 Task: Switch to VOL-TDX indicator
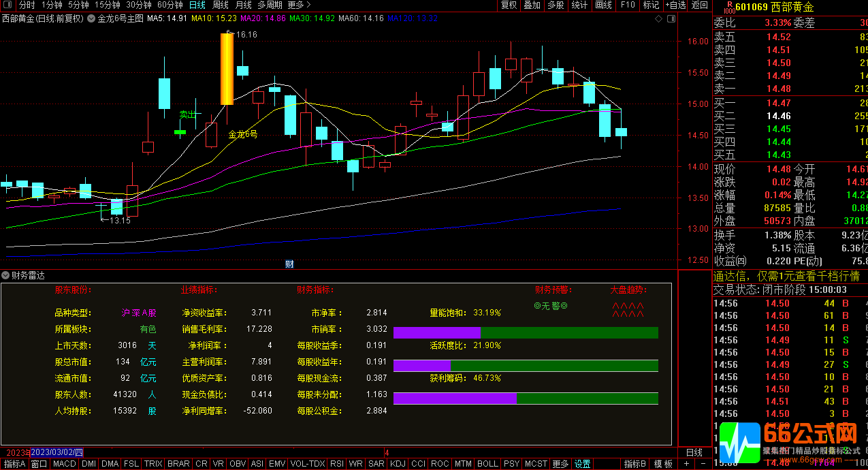click(x=308, y=464)
